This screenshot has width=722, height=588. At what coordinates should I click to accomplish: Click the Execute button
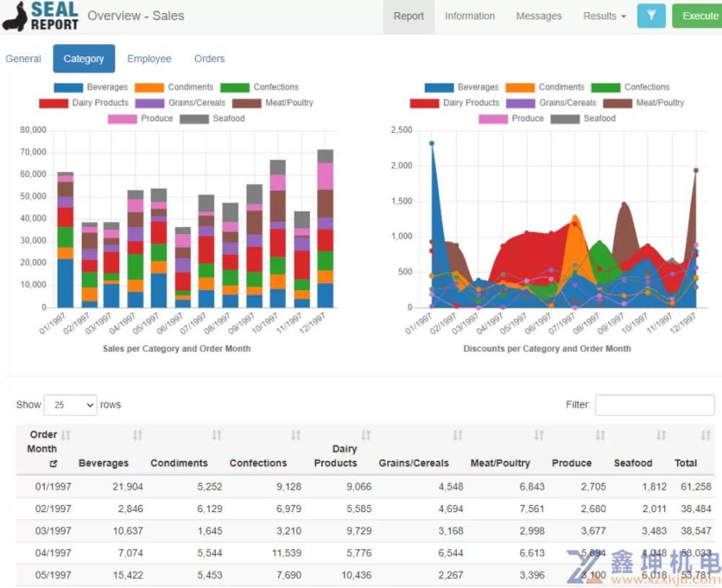(x=697, y=16)
